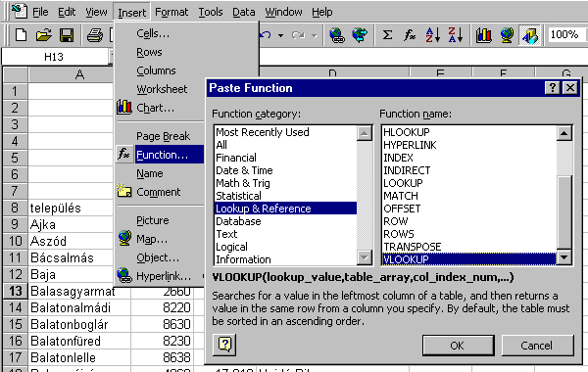Click the AutoSum sigma icon
The image size is (588, 372).
387,35
